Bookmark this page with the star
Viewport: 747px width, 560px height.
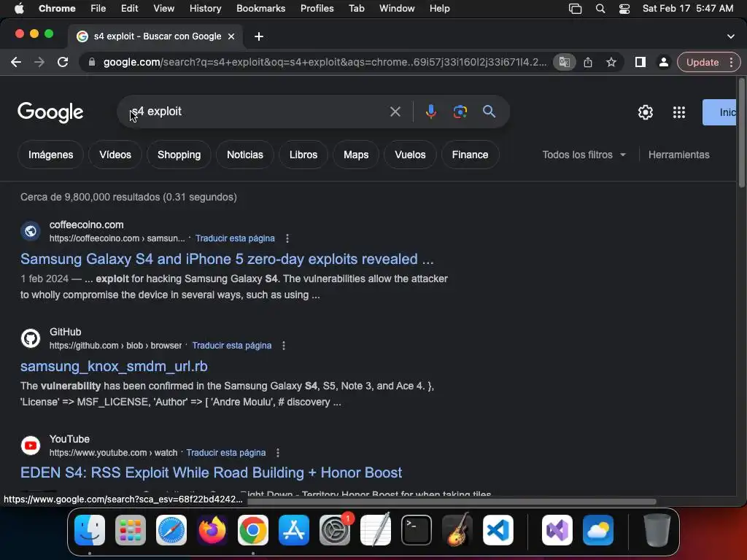point(611,62)
